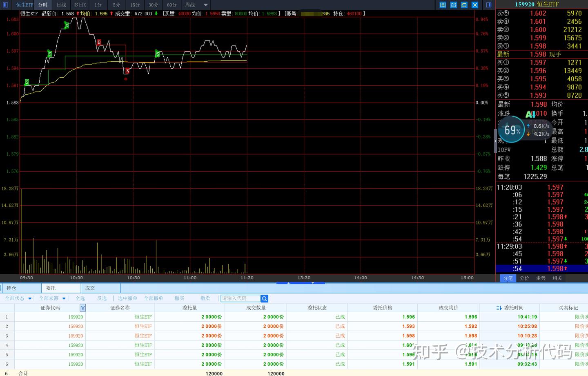588x376 pixels.
Task: Click the 全选 select all button
Action: pos(80,298)
